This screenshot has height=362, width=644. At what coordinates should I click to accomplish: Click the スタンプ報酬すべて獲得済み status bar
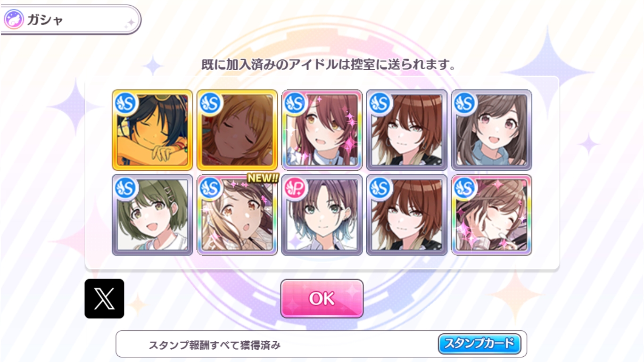[x=321, y=344]
